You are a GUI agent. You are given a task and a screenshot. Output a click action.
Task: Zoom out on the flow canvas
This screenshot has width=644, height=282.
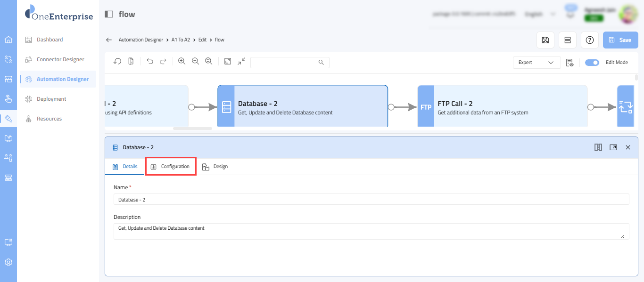(195, 62)
